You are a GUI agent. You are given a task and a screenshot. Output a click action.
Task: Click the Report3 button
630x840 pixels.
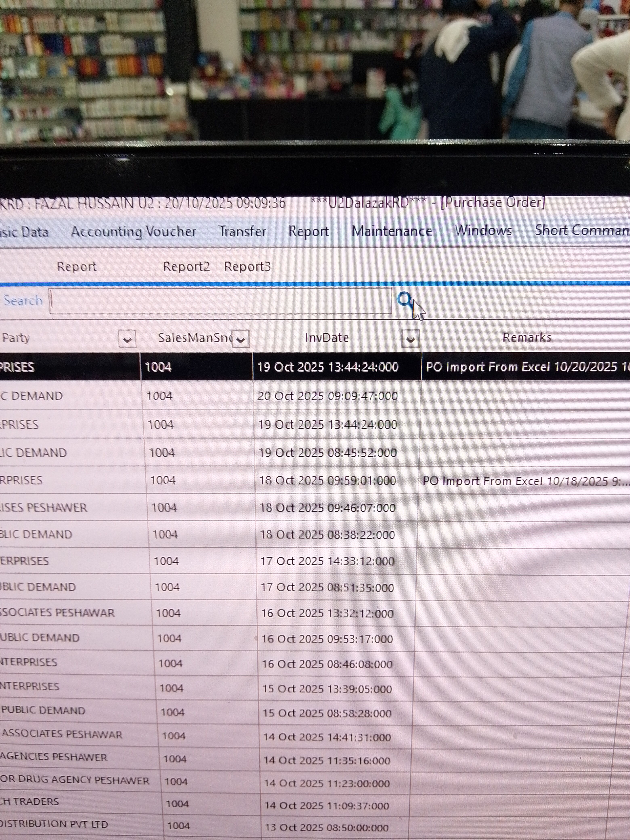click(x=247, y=267)
